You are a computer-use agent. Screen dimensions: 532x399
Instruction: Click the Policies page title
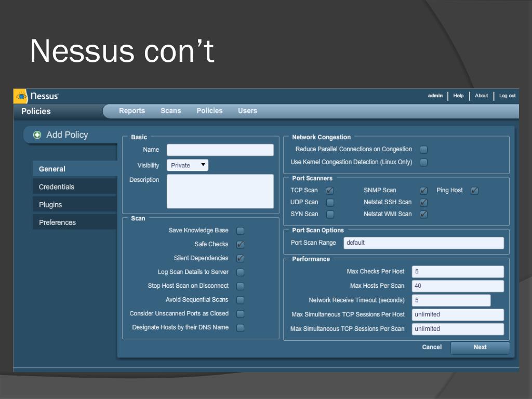pos(36,111)
